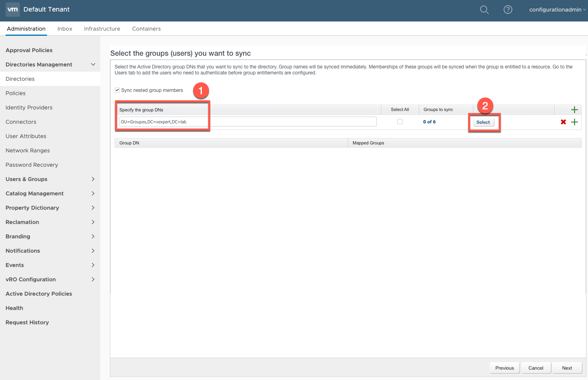This screenshot has height=380, width=588.
Task: Click Default Tenant title
Action: tap(47, 9)
